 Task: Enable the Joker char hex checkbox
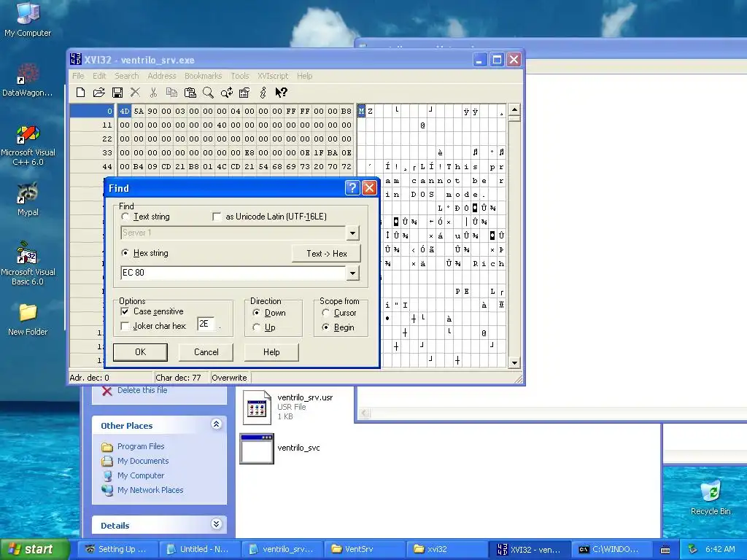(125, 326)
